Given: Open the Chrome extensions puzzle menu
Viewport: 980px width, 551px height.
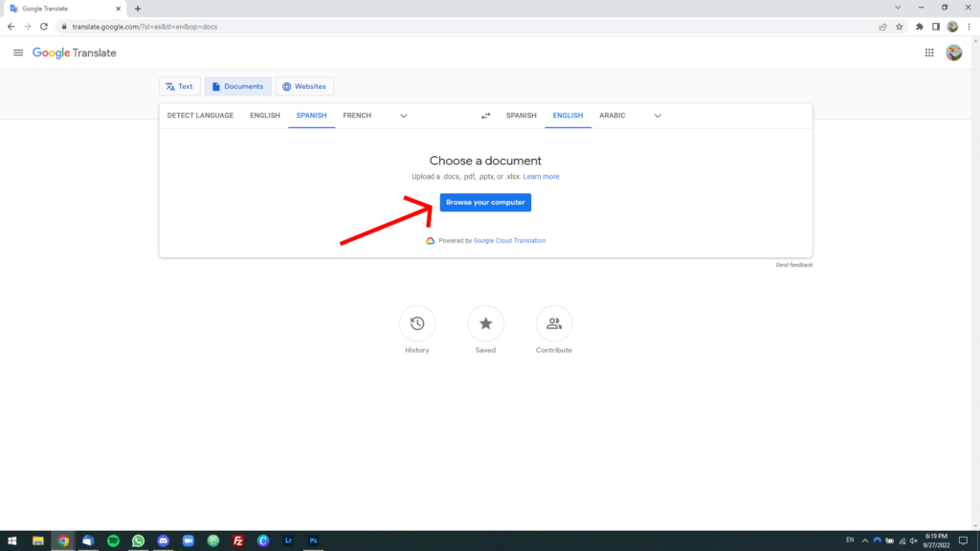Looking at the screenshot, I should pyautogui.click(x=920, y=27).
